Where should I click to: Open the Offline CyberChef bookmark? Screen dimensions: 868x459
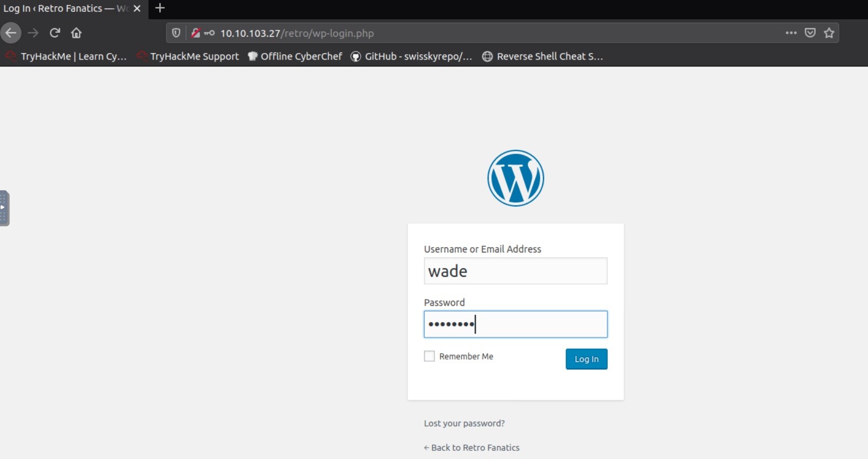(295, 56)
